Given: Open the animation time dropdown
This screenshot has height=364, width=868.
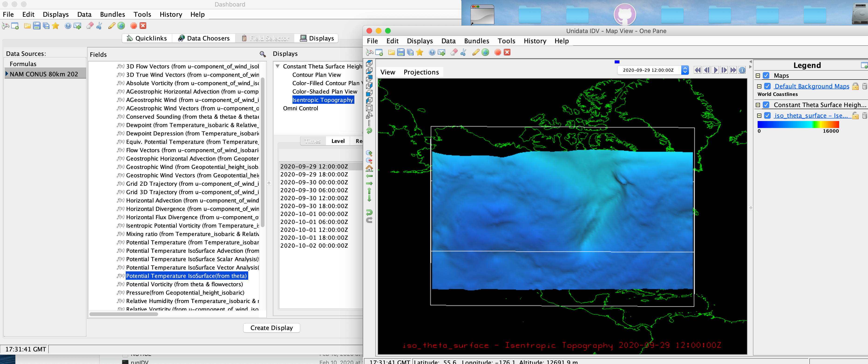Looking at the screenshot, I should coord(685,70).
